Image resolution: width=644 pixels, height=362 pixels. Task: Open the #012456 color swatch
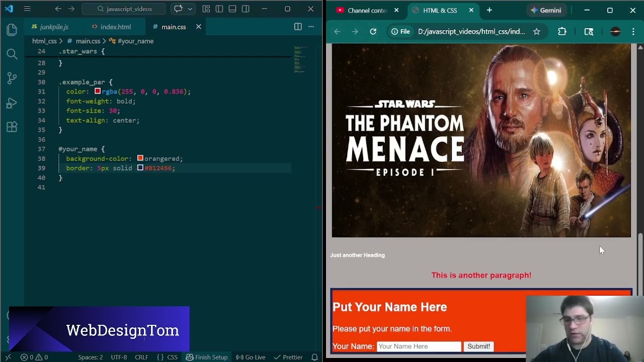pos(140,168)
